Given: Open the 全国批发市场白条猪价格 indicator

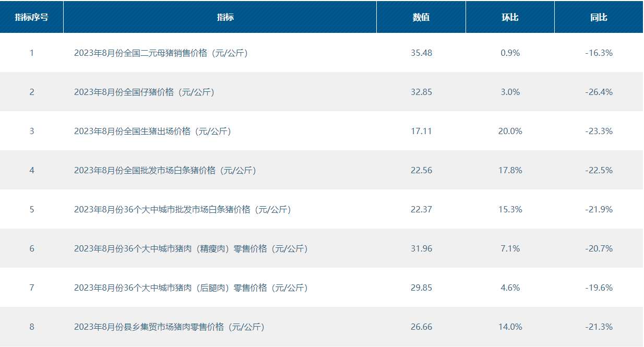Looking at the screenshot, I should click(x=165, y=170).
